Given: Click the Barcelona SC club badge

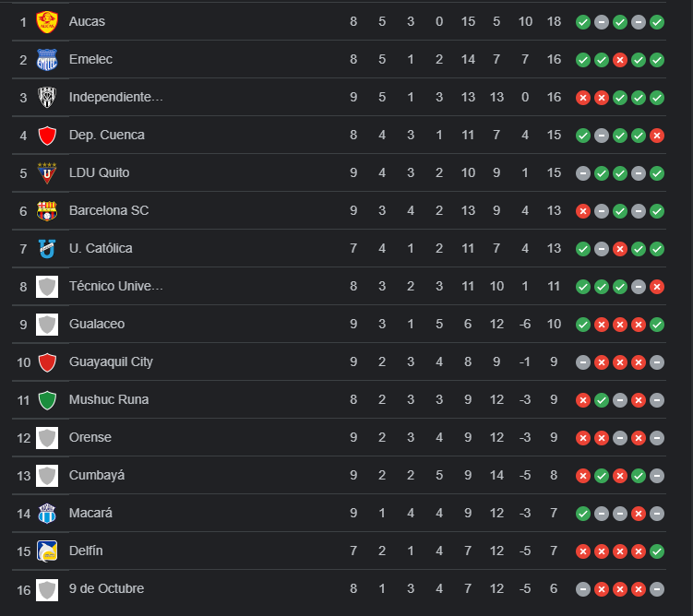Looking at the screenshot, I should pos(47,210).
